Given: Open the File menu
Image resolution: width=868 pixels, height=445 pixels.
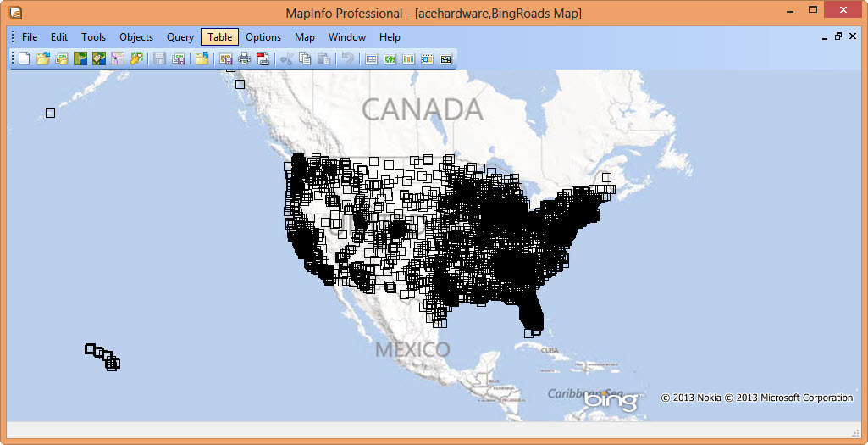Looking at the screenshot, I should click(x=30, y=37).
